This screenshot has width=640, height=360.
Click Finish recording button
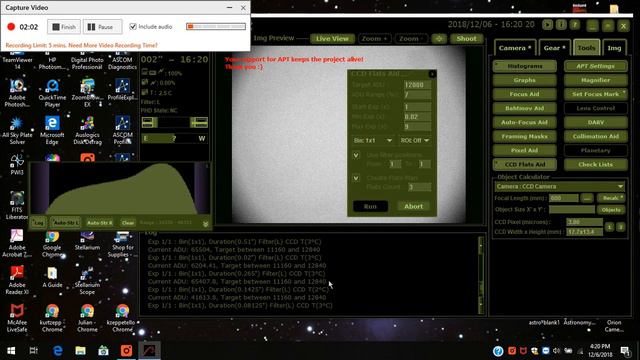(64, 27)
